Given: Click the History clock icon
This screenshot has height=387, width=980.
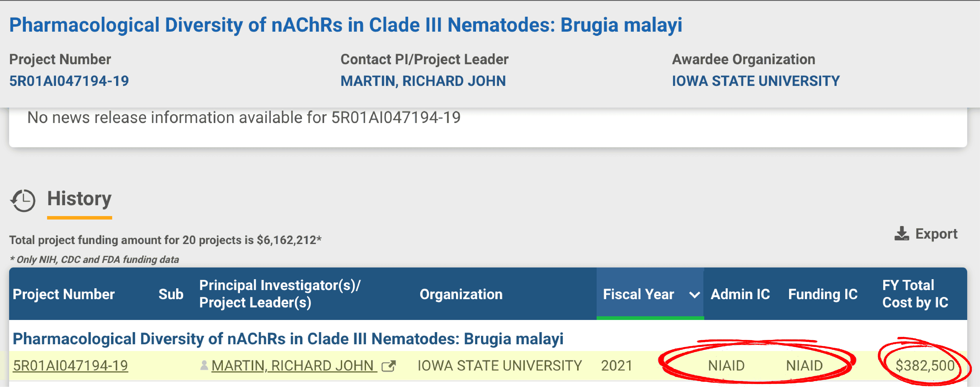Looking at the screenshot, I should point(23,200).
